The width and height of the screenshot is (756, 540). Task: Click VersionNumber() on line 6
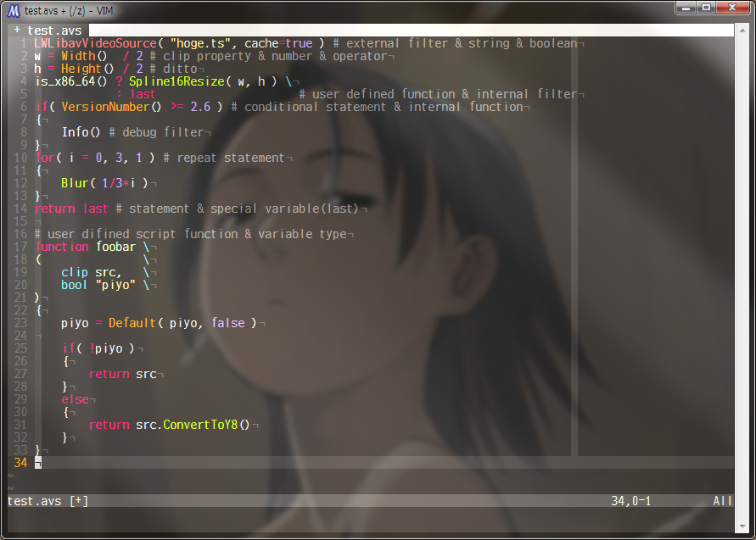[111, 107]
